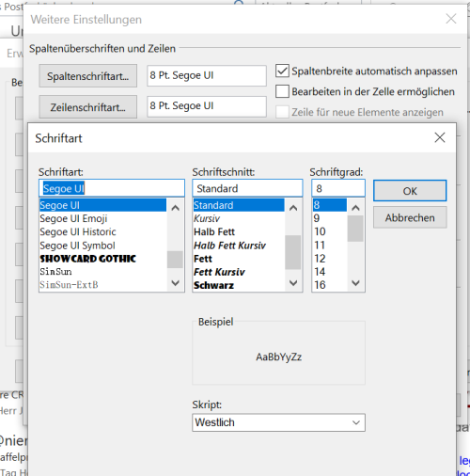Click the Schriftgrad list scrollbar thumb
This screenshot has width=470, height=476.
[x=355, y=229]
